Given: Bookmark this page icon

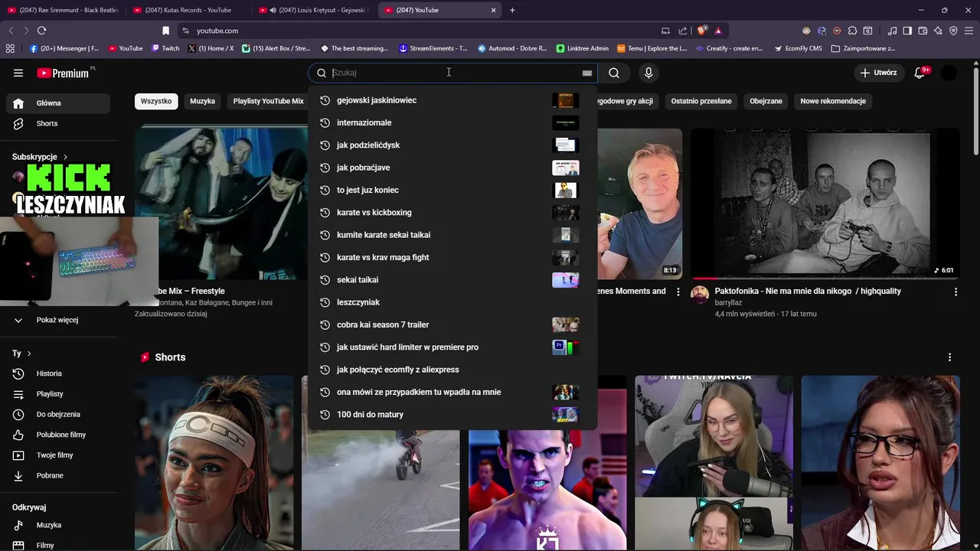Looking at the screenshot, I should [x=165, y=31].
